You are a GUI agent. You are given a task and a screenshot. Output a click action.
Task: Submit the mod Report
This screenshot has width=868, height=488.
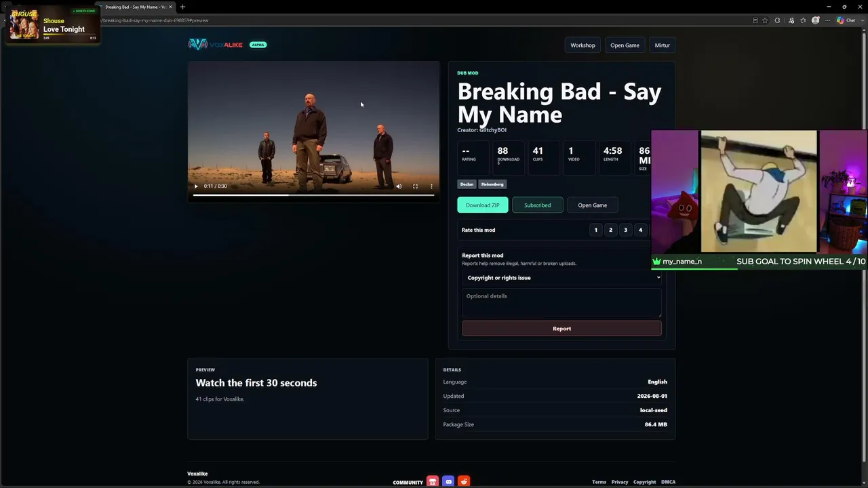click(561, 329)
